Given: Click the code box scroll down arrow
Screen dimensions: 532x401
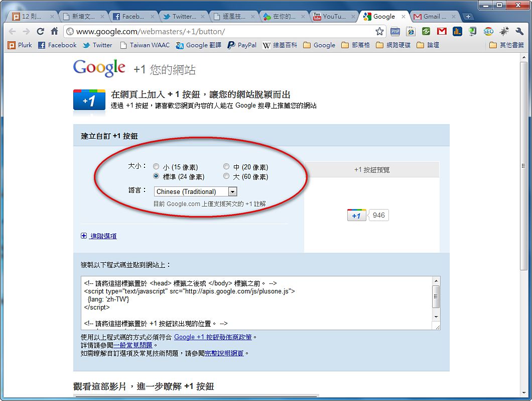Looking at the screenshot, I should [x=436, y=317].
